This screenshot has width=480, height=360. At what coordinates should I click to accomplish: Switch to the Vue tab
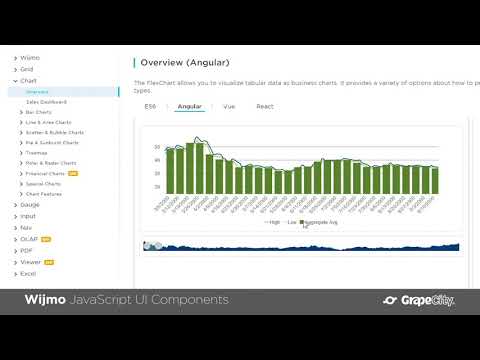(229, 107)
